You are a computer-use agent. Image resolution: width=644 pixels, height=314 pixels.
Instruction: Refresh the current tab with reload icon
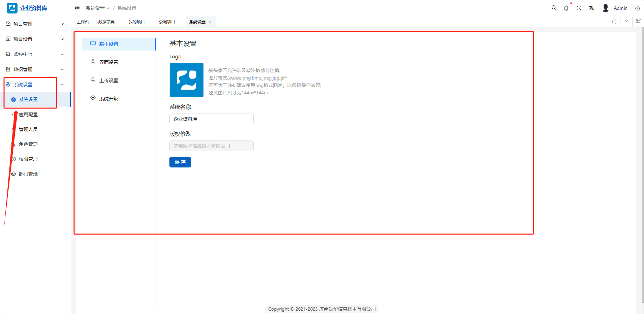(614, 22)
